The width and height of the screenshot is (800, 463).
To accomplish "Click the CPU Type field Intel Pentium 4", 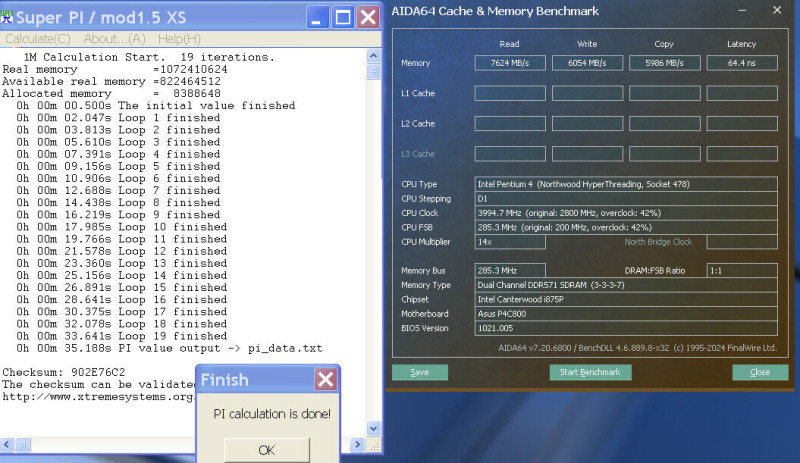I will (626, 184).
